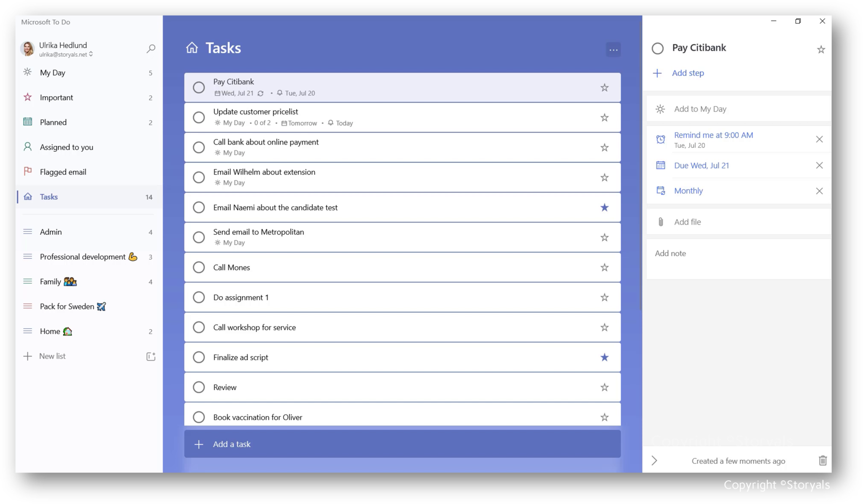Open the Family list in the sidebar
The image size is (863, 504).
(51, 281)
